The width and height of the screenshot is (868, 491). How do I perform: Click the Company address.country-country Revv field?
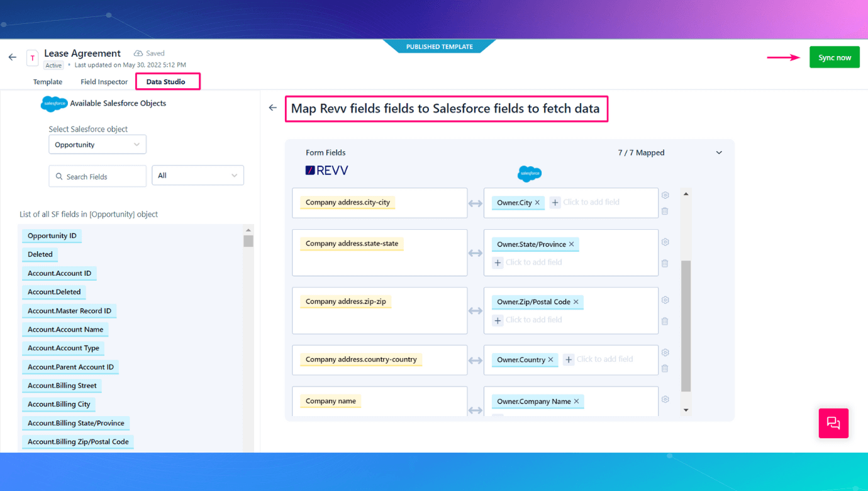tap(361, 360)
